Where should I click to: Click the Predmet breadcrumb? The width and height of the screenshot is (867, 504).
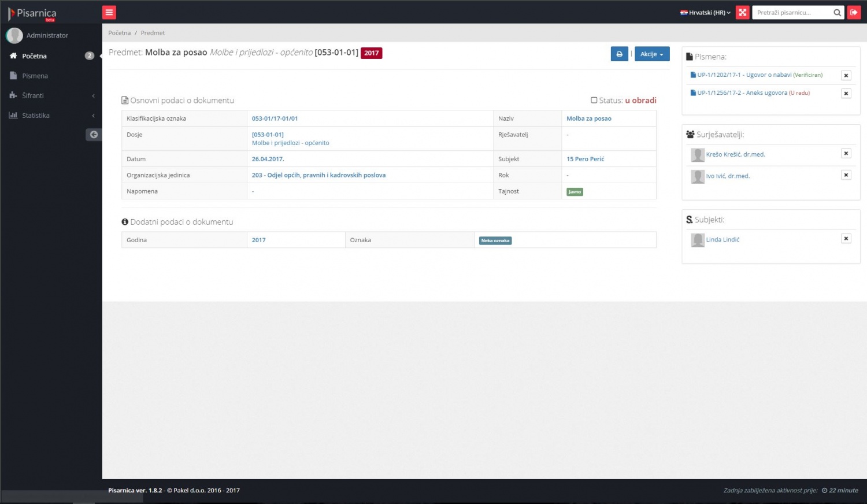[x=153, y=33]
